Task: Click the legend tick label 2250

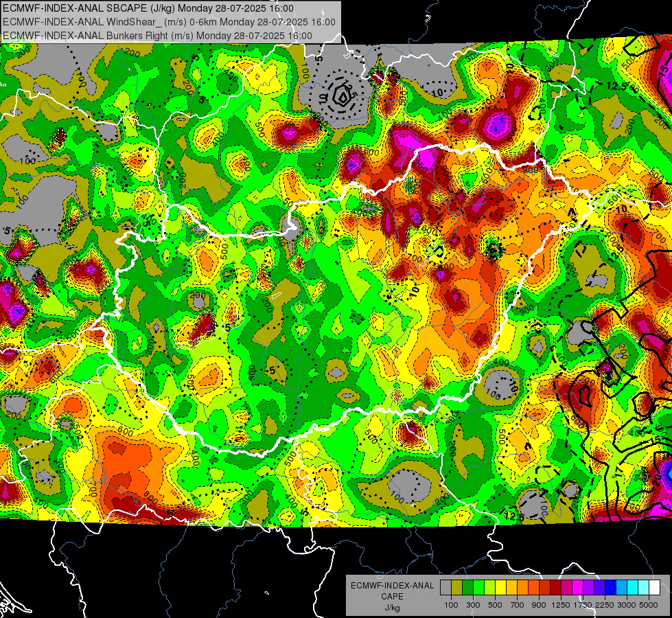Action: pyautogui.click(x=605, y=605)
